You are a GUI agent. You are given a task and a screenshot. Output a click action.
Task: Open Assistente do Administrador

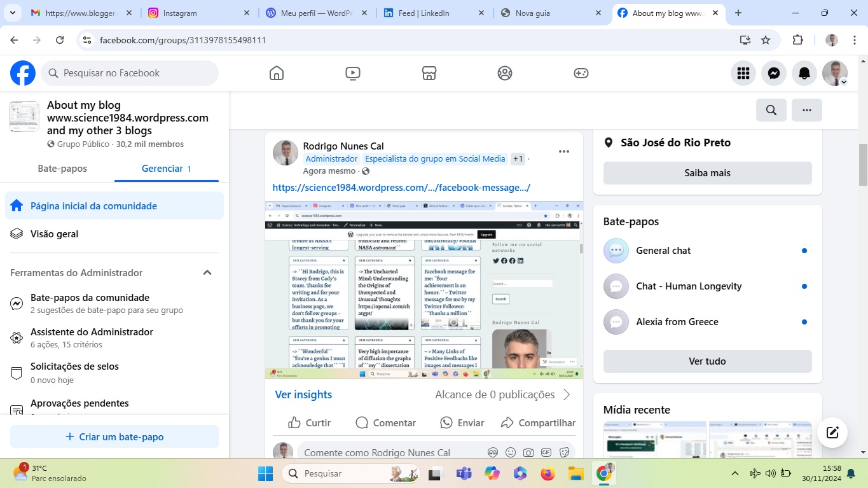(x=114, y=338)
